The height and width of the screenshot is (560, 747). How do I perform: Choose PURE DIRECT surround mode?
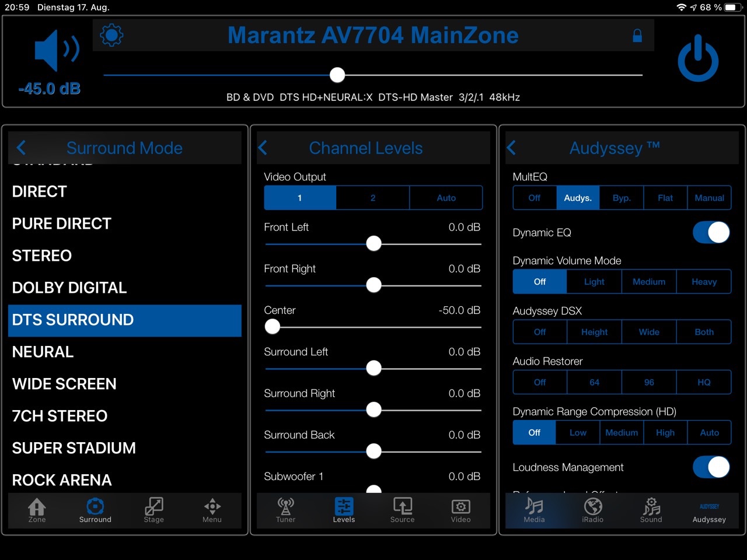pyautogui.click(x=124, y=223)
